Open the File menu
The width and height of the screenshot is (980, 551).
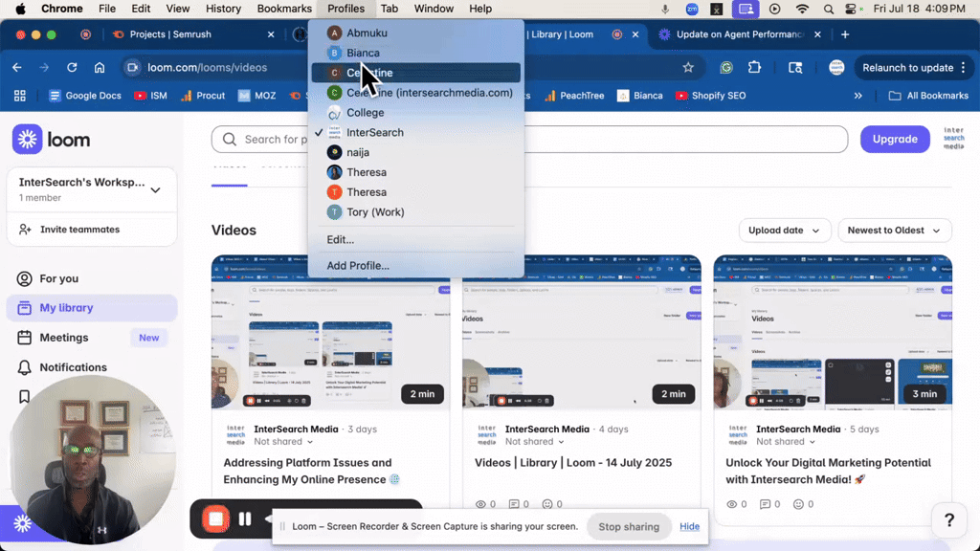107,9
